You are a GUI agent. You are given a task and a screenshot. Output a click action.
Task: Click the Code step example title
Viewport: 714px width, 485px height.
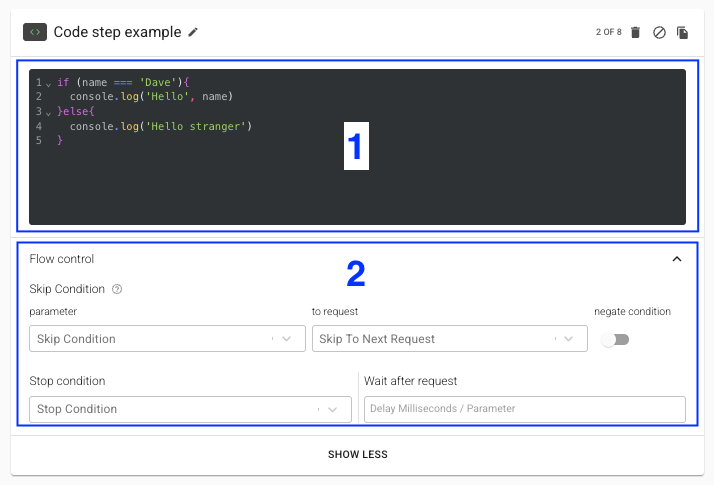117,32
